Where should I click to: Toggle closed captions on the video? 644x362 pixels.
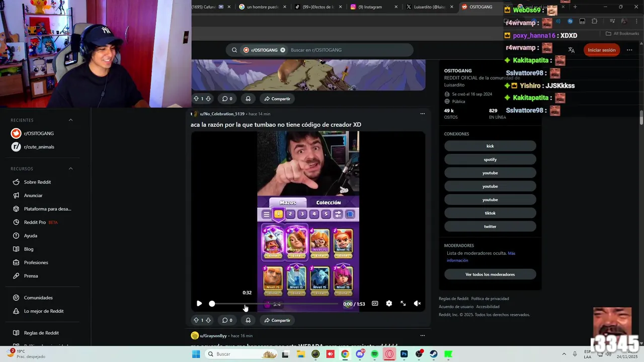click(375, 304)
